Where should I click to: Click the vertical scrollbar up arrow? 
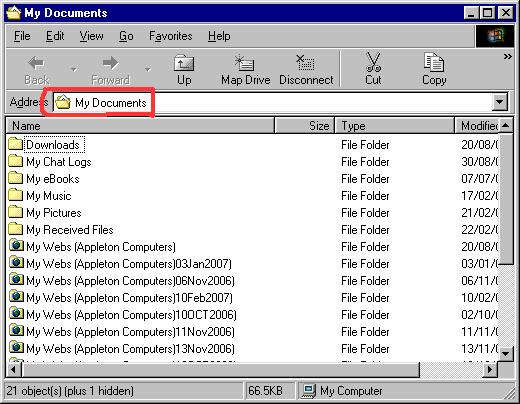point(506,126)
